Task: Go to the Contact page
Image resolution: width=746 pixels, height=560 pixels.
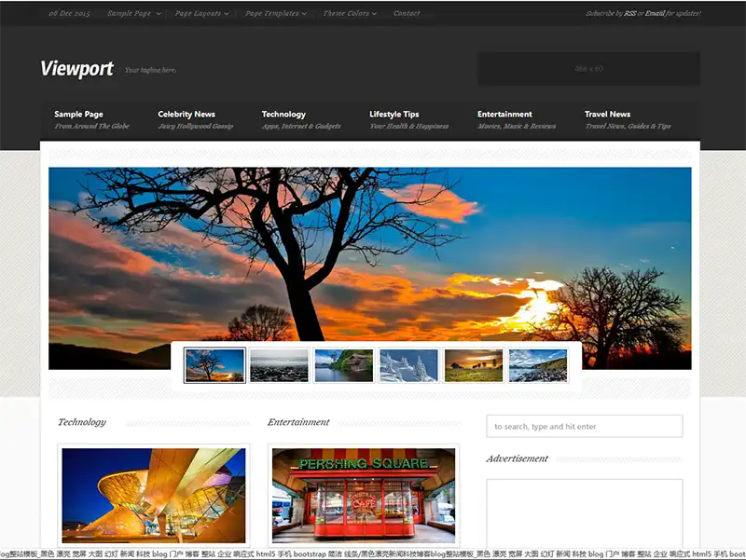Action: [x=407, y=13]
